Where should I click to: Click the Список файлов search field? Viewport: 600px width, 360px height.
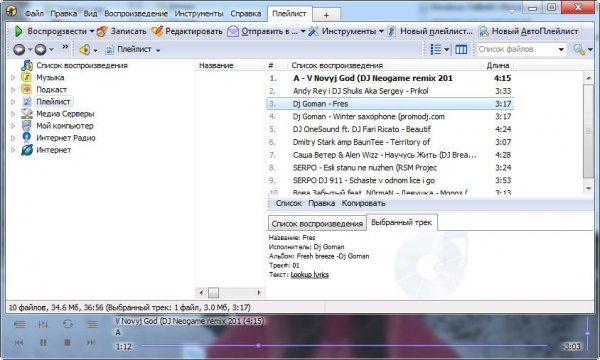(x=517, y=49)
